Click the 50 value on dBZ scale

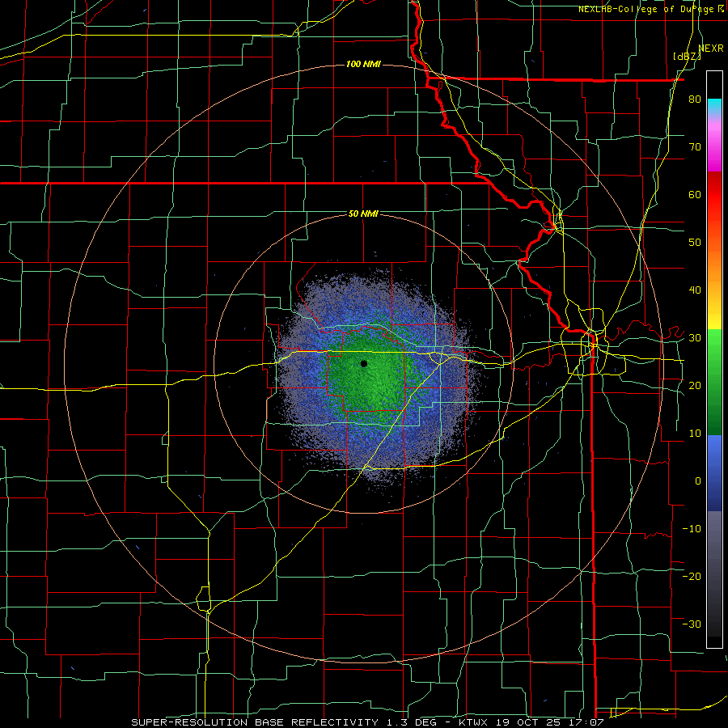695,243
